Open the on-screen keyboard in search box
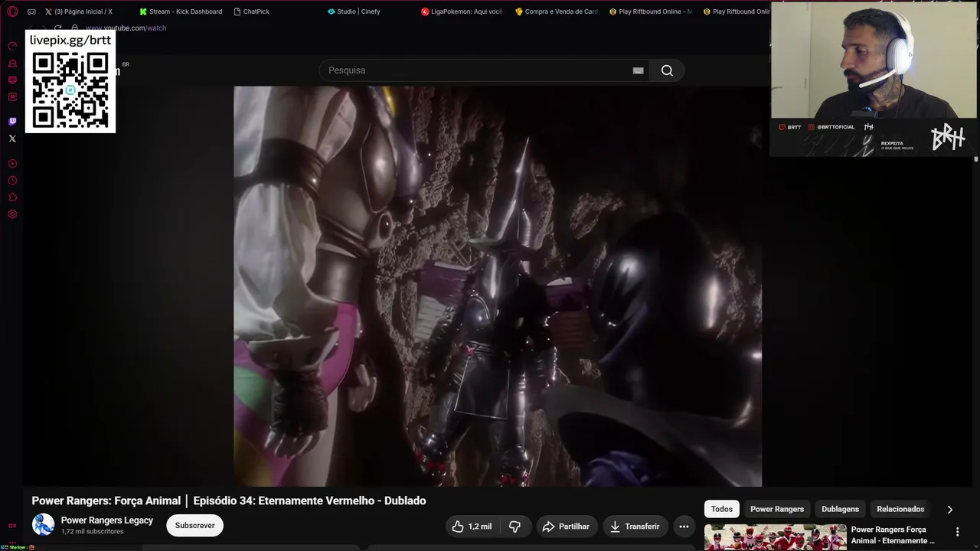The image size is (980, 551). pos(638,70)
